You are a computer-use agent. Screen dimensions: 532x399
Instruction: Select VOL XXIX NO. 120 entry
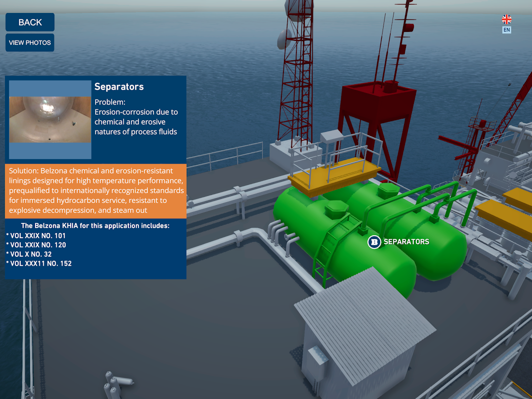(36, 245)
